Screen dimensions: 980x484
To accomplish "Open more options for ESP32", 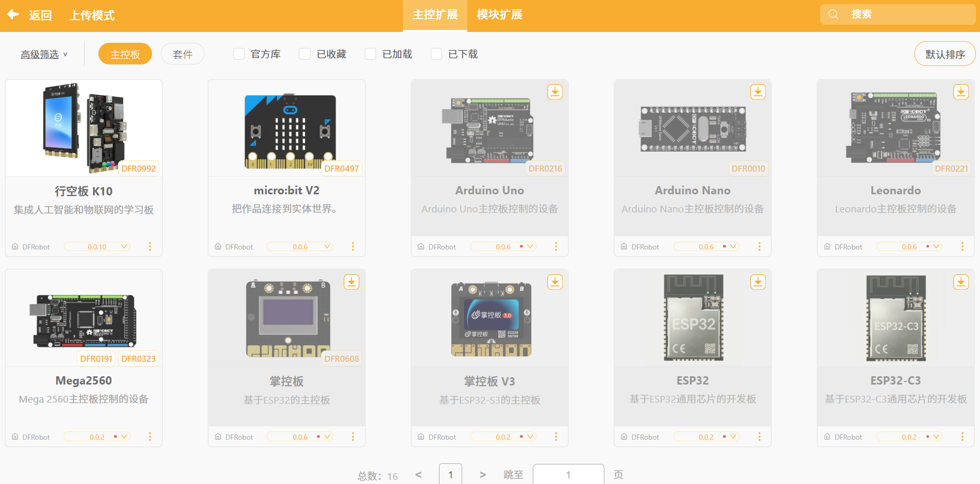I will (759, 437).
